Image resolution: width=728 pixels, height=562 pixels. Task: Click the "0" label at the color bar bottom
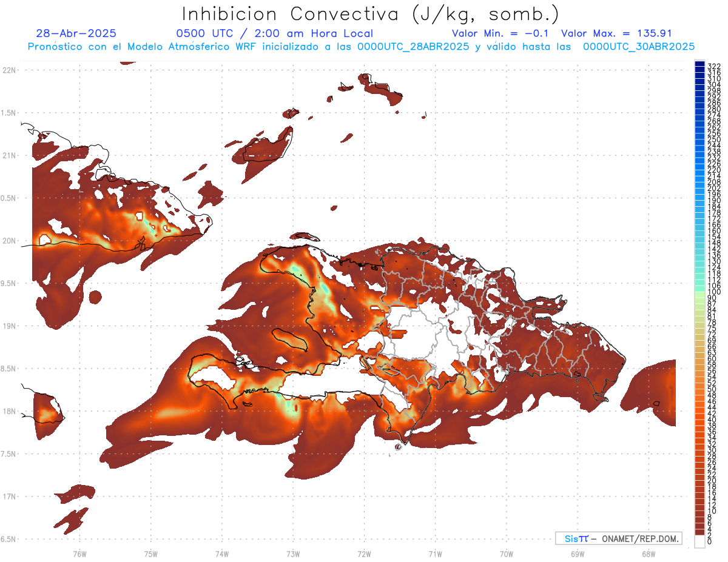(x=709, y=541)
